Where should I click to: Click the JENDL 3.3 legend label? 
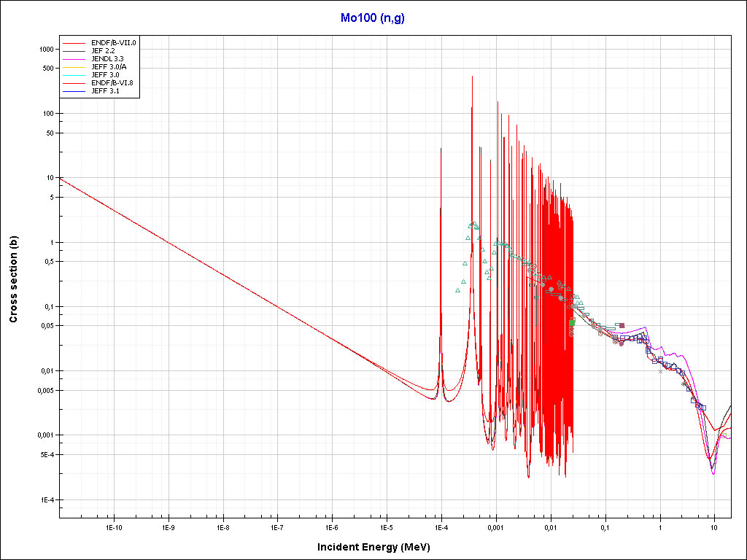tap(107, 59)
